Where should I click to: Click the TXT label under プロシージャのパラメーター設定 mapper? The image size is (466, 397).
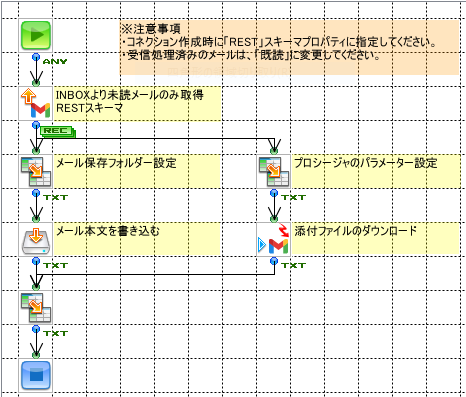293,197
